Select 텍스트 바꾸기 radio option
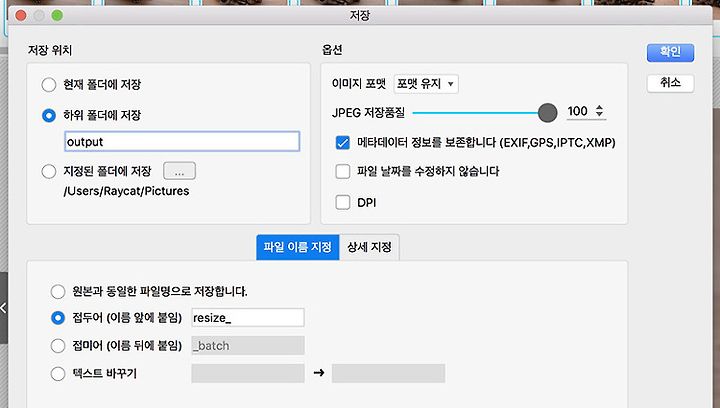 [x=58, y=374]
